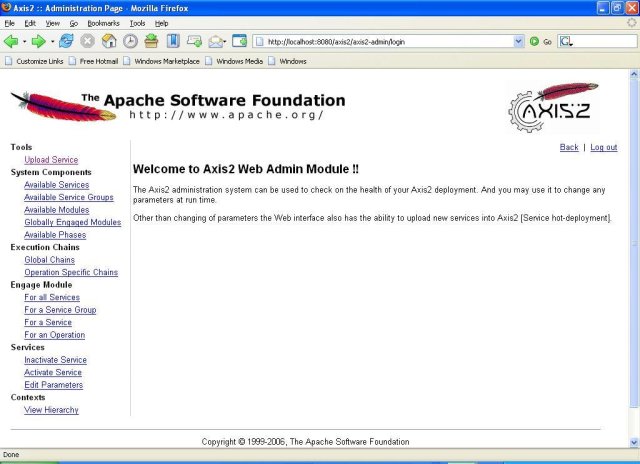Click the green Back arrow button
The height and width of the screenshot is (464, 640).
pos(11,41)
